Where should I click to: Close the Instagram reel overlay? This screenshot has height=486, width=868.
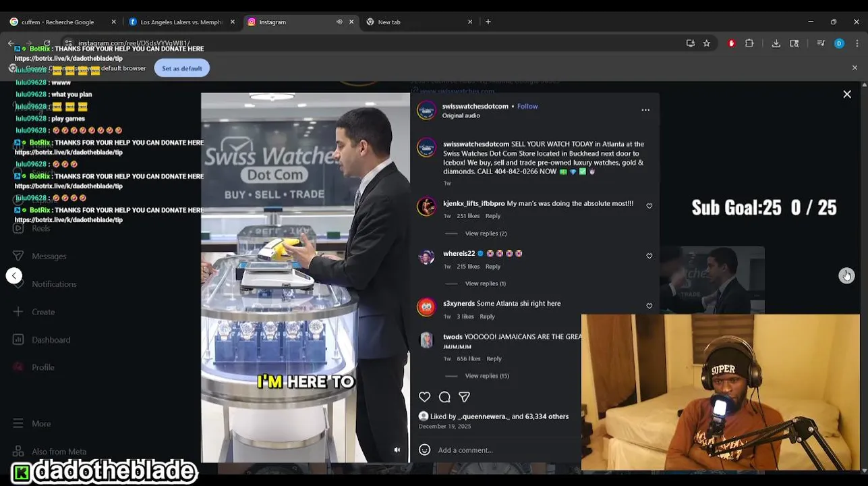click(847, 94)
